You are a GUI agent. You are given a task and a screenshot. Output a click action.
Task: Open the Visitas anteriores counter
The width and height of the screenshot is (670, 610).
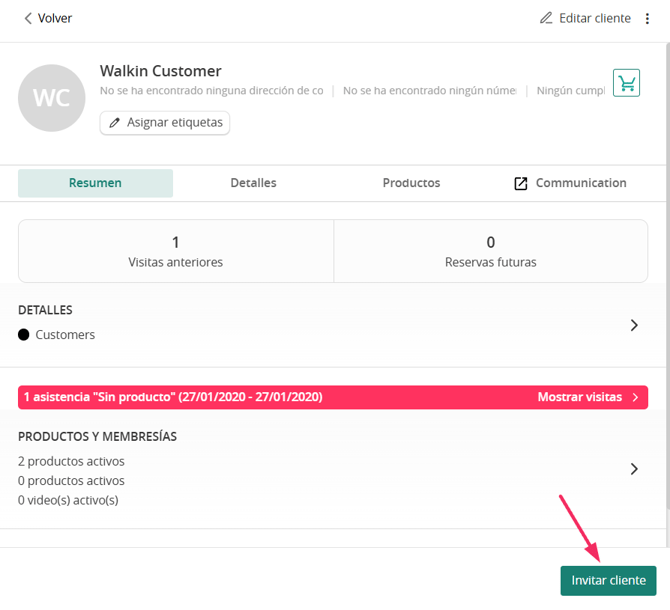tap(176, 251)
